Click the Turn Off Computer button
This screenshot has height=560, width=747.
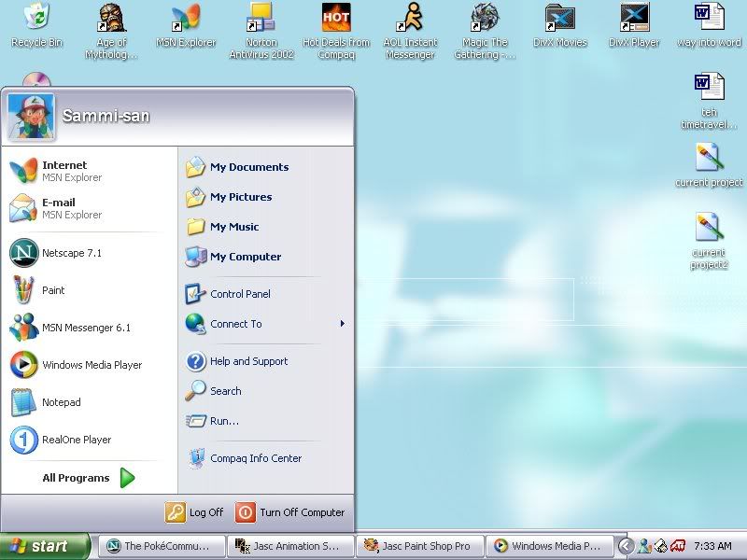point(290,512)
